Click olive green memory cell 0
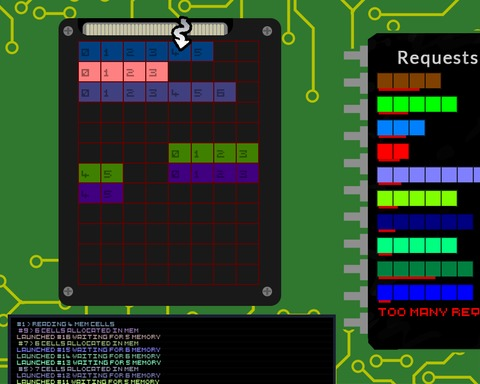This screenshot has width=480, height=384. coord(180,153)
